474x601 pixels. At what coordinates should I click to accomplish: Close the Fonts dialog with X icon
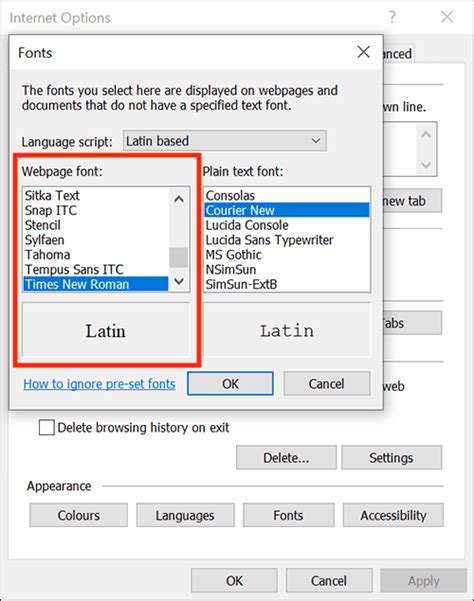pos(363,52)
